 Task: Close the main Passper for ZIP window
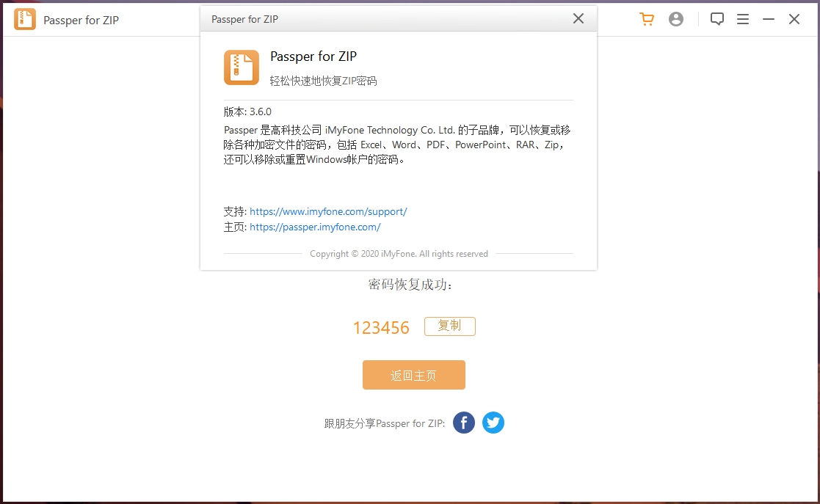(794, 19)
